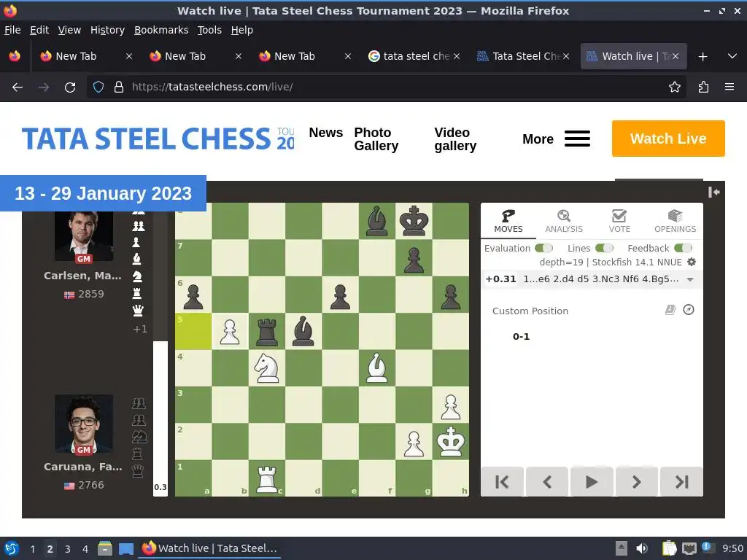Screen dimensions: 747x560
Task: Open the file manager taskbar icon
Action: tap(105, 548)
